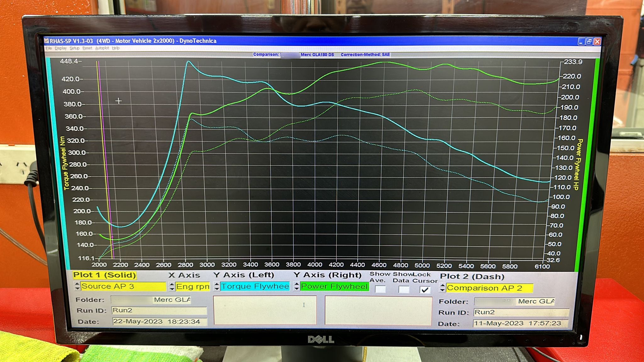This screenshot has height=362, width=644.
Task: Uncheck the Lock Cursor checkbox
Action: pos(425,290)
